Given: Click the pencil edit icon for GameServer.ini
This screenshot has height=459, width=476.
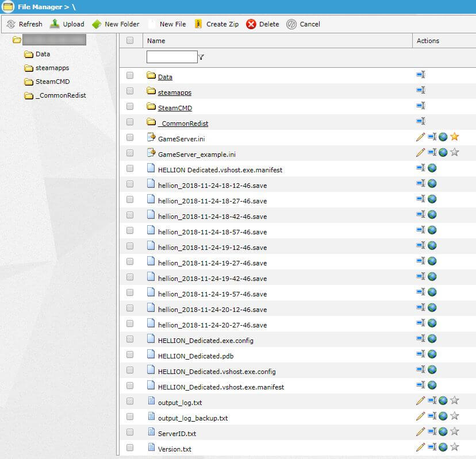Looking at the screenshot, I should tap(420, 137).
